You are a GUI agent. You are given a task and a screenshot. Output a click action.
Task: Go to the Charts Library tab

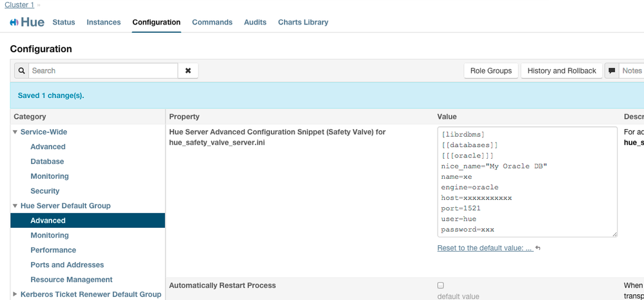pyautogui.click(x=303, y=22)
